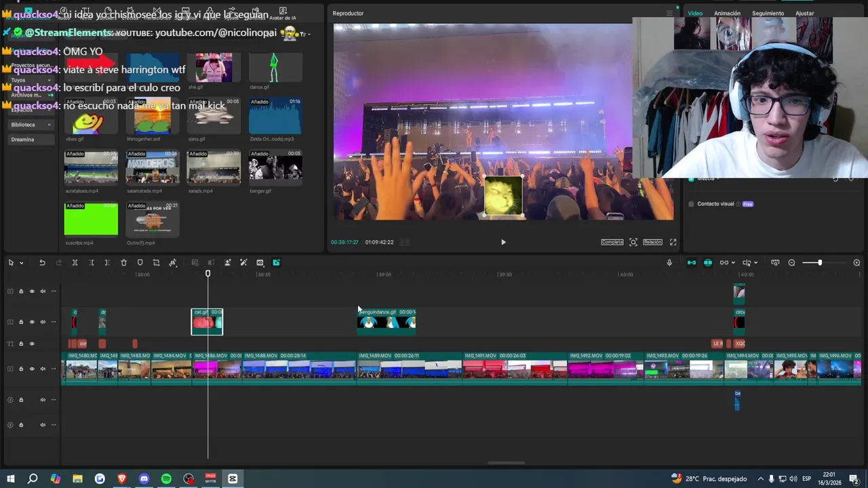Switch to the Ajustar tab
The image size is (868, 488).
pyautogui.click(x=804, y=14)
